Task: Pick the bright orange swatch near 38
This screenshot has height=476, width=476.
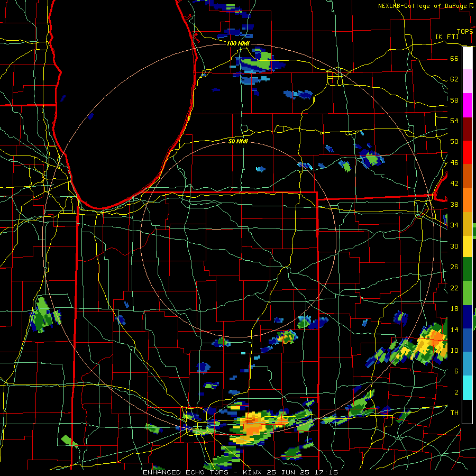Action: click(x=467, y=200)
